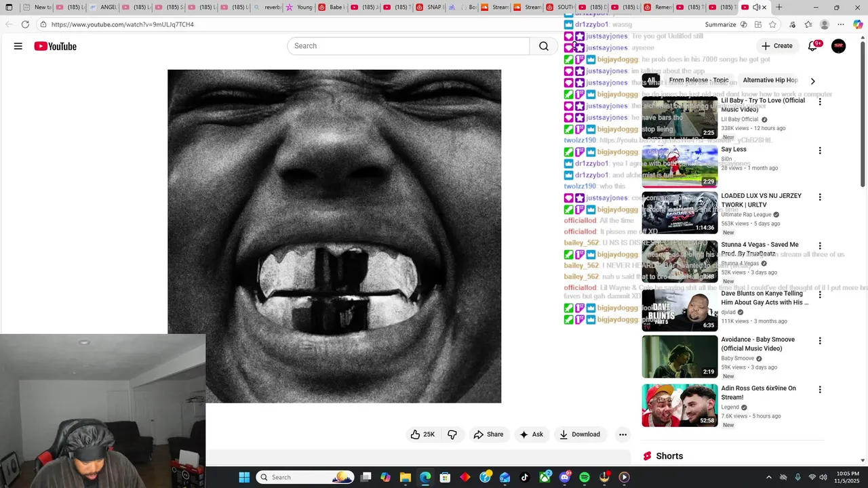
Task: Open YouTube notifications bell
Action: click(812, 46)
